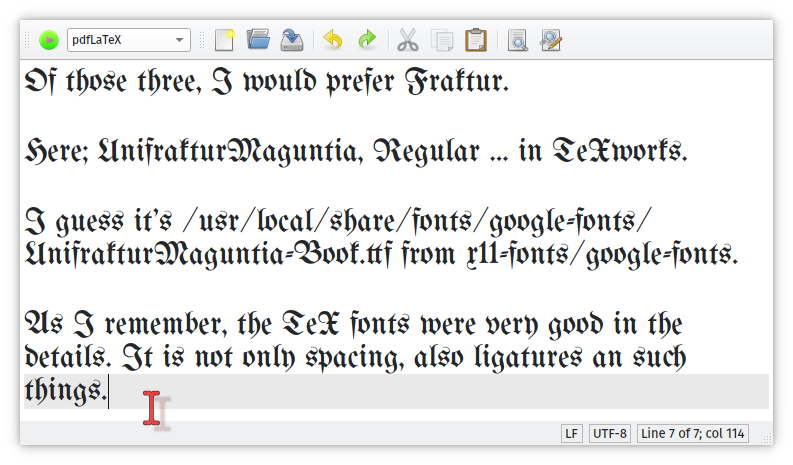Cut selection with scissors icon
The image size is (793, 465).
tap(407, 40)
